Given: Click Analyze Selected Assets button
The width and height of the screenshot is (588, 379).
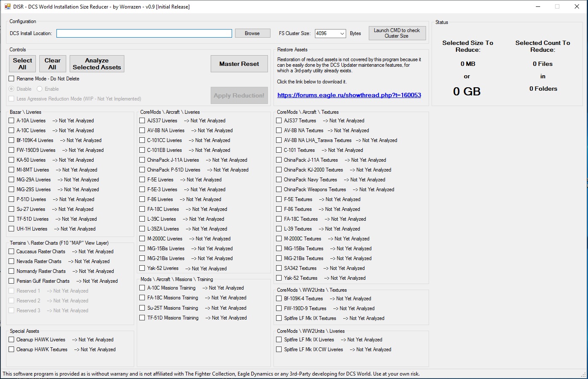Looking at the screenshot, I should (x=97, y=64).
